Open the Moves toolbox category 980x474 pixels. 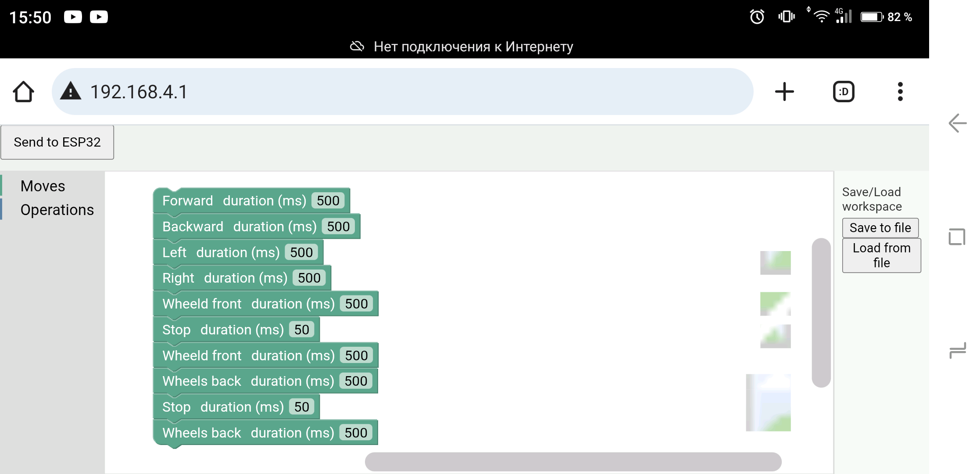[x=43, y=186]
